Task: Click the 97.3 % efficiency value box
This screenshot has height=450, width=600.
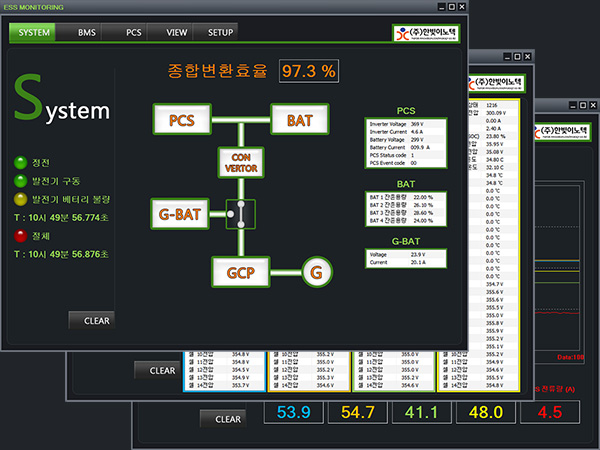Action: pos(308,70)
